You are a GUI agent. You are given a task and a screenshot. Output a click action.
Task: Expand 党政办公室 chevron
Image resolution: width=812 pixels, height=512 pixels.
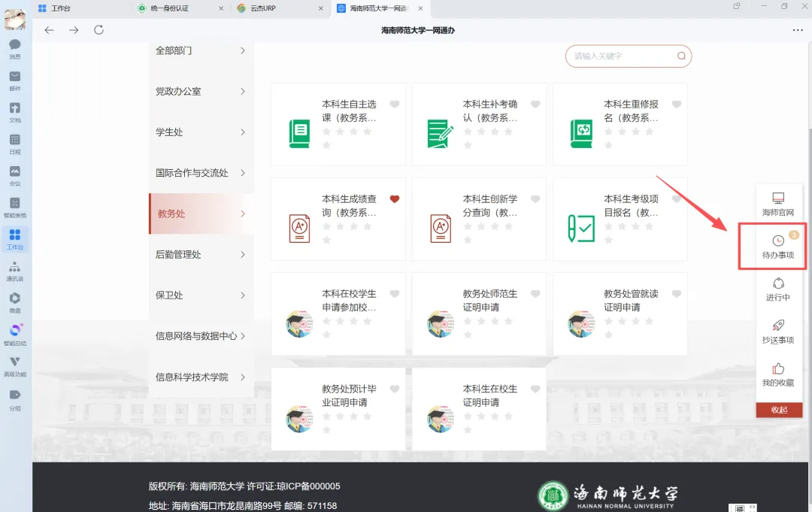(x=243, y=92)
